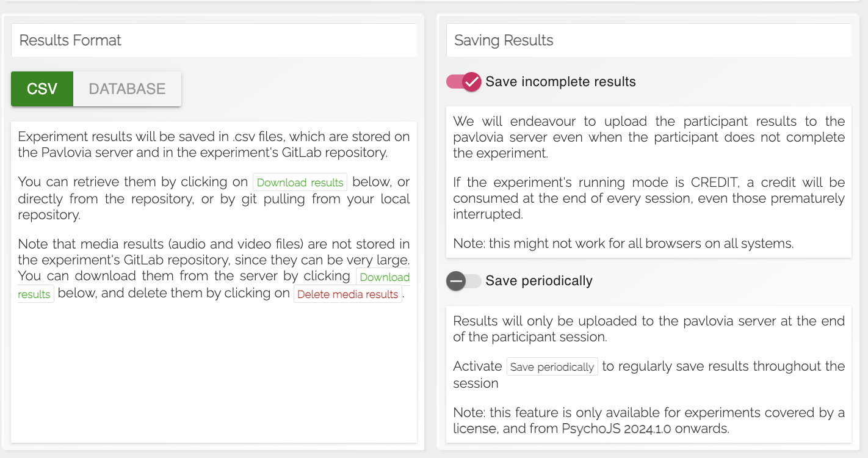
Task: Click the note about PsychoJS 2024.1.0 license
Action: tap(649, 421)
